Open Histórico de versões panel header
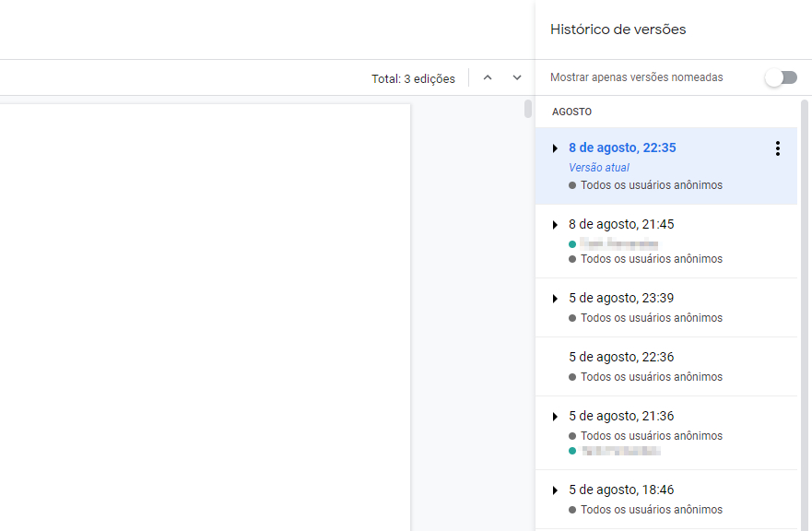Screen dimensions: 812x531 [x=618, y=29]
